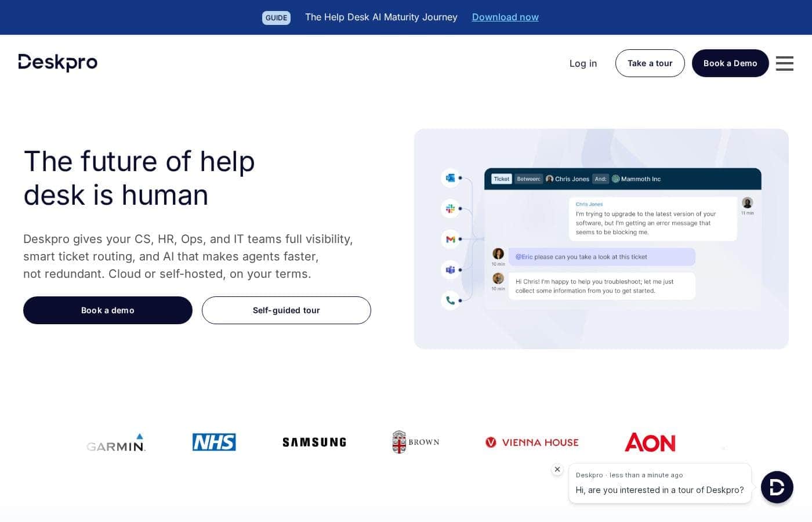Image resolution: width=812 pixels, height=522 pixels.
Task: Click the Book a Demo header button
Action: (x=730, y=63)
